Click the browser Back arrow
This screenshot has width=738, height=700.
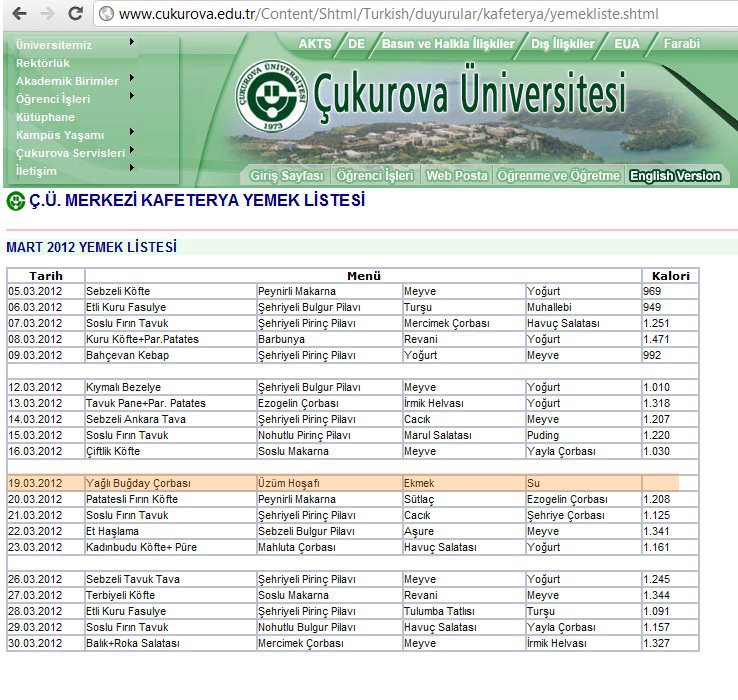[x=19, y=14]
